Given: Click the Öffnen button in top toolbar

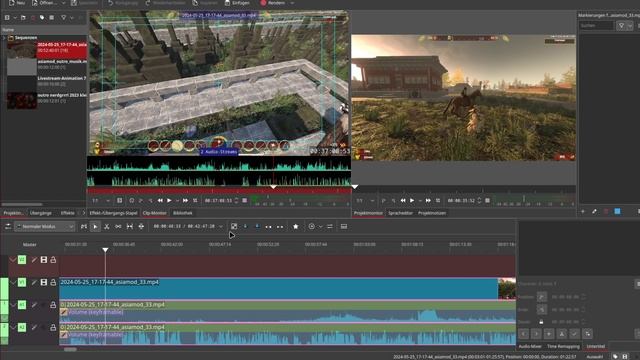Looking at the screenshot, I should pyautogui.click(x=44, y=3).
